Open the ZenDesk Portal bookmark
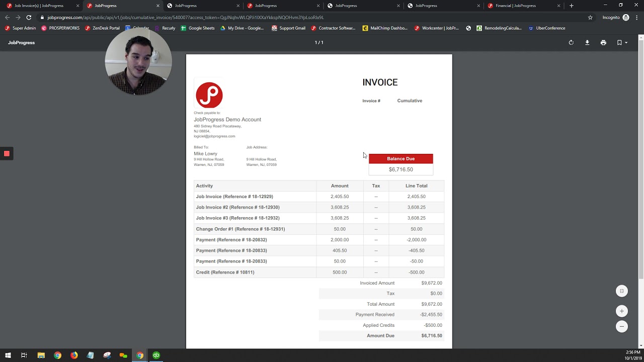The width and height of the screenshot is (644, 362). tap(102, 28)
